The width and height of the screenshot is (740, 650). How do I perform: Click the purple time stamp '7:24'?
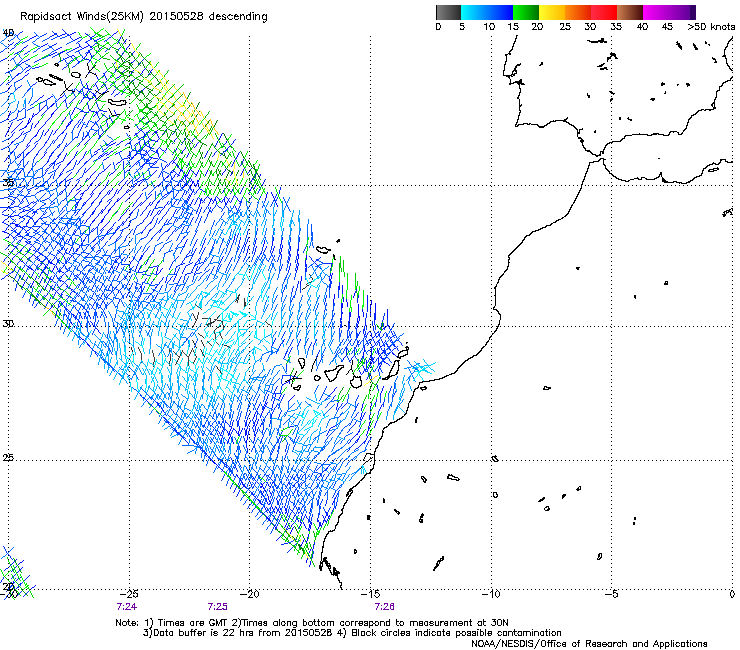pyautogui.click(x=126, y=607)
